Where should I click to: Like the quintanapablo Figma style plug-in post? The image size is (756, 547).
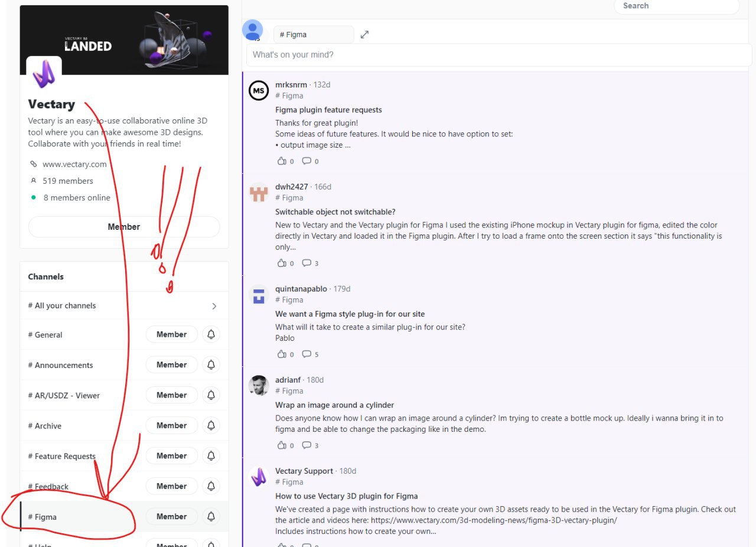click(282, 354)
